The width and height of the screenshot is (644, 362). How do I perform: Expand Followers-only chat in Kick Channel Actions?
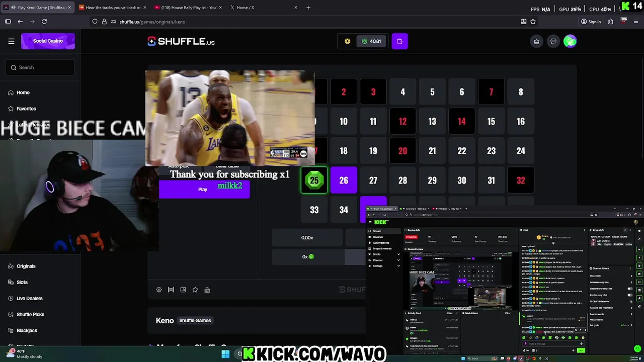tap(611, 282)
